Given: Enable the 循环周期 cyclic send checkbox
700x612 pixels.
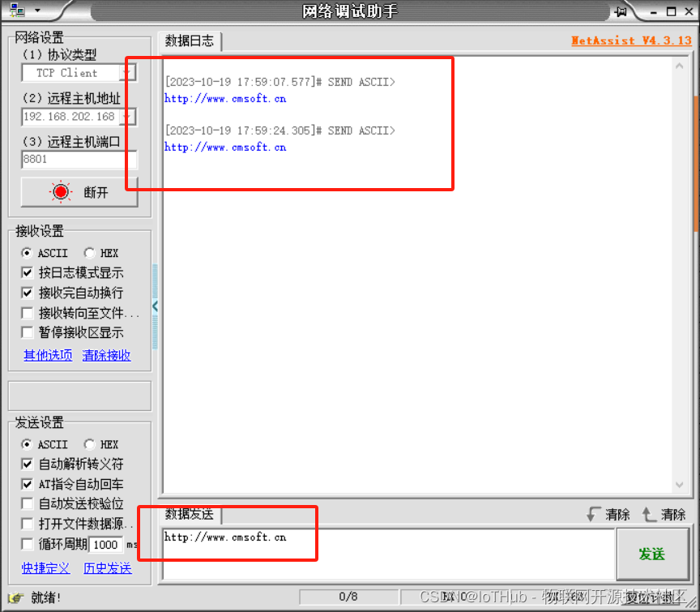Looking at the screenshot, I should pyautogui.click(x=27, y=544).
